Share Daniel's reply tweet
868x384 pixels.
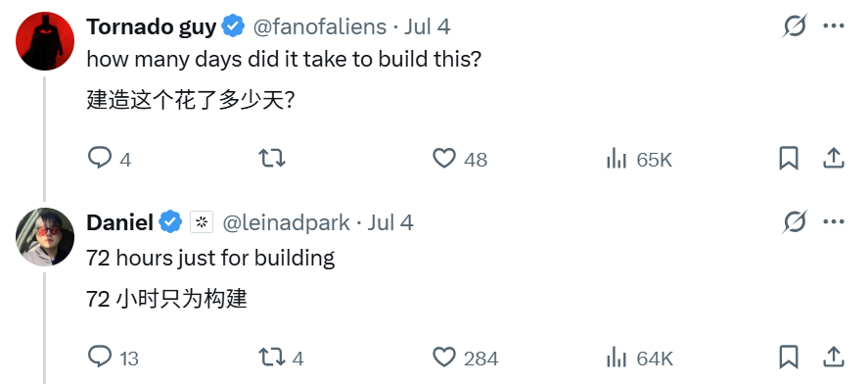[833, 357]
